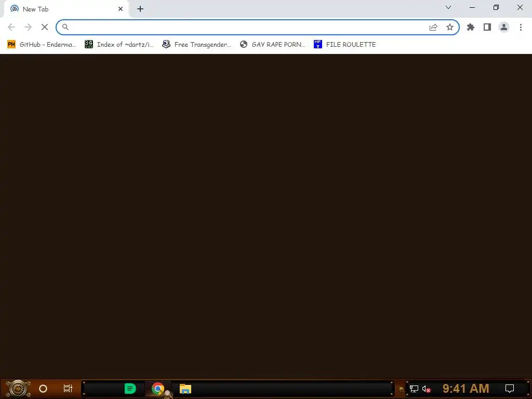Switch to Chrome on the taskbar
This screenshot has height=399, width=532.
tap(158, 389)
